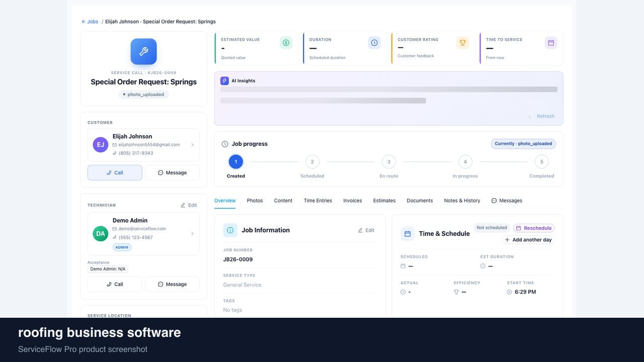Select the Invoices tab
Image resolution: width=644 pixels, height=362 pixels.
coord(353,201)
